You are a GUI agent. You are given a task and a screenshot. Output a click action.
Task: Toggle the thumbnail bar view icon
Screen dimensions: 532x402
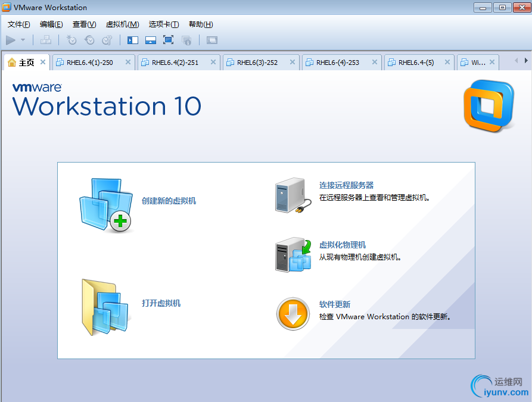pyautogui.click(x=151, y=40)
